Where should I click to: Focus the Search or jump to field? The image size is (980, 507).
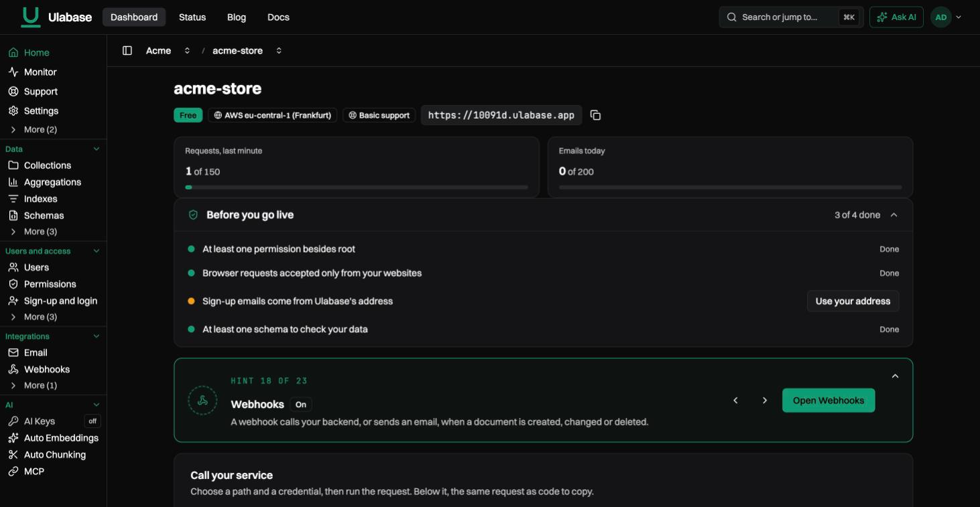(x=791, y=17)
